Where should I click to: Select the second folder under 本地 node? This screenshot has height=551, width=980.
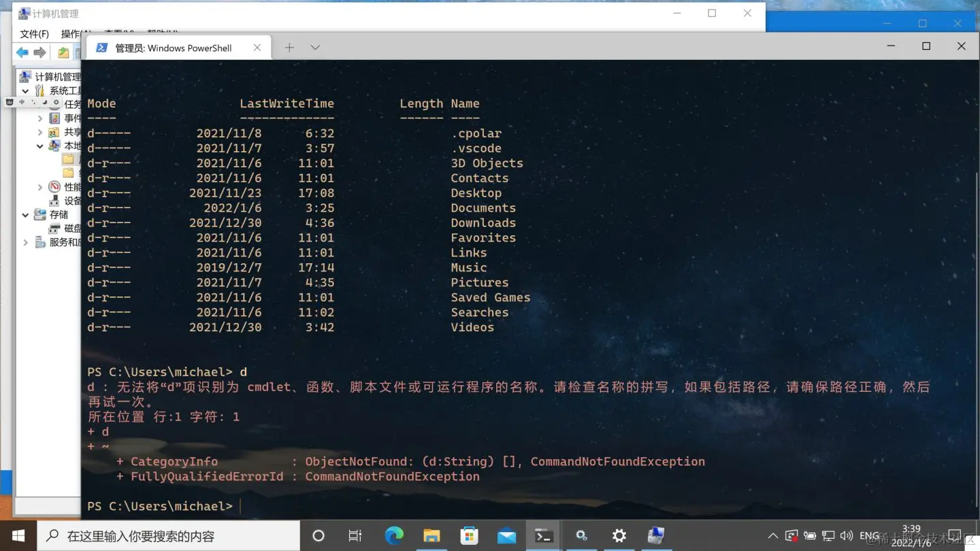pos(68,173)
